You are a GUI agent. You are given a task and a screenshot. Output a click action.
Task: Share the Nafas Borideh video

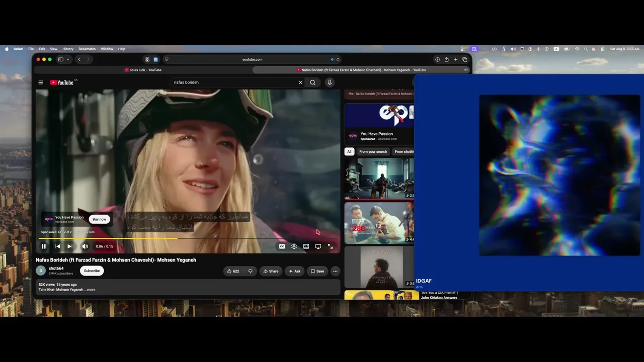click(x=271, y=271)
